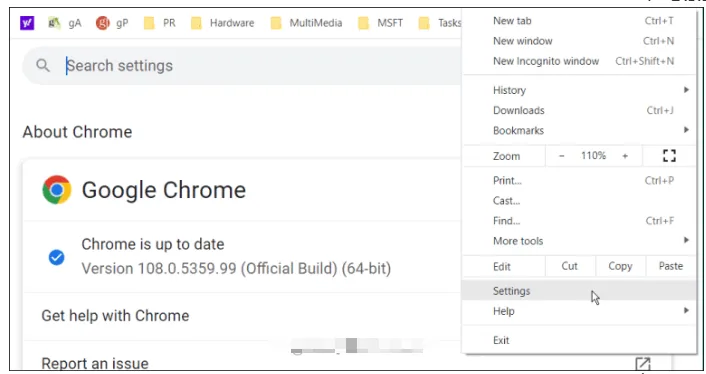
Task: Open the Yahoo bookmark icon
Action: tap(27, 23)
